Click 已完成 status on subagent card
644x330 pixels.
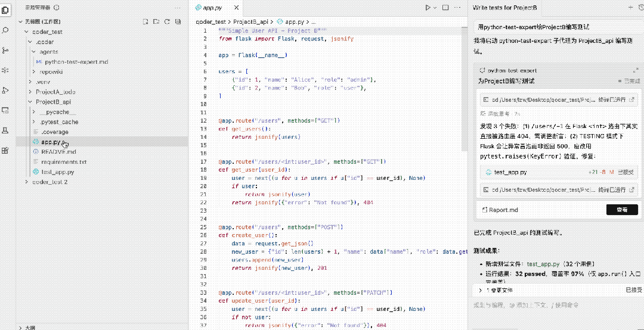coord(629,81)
